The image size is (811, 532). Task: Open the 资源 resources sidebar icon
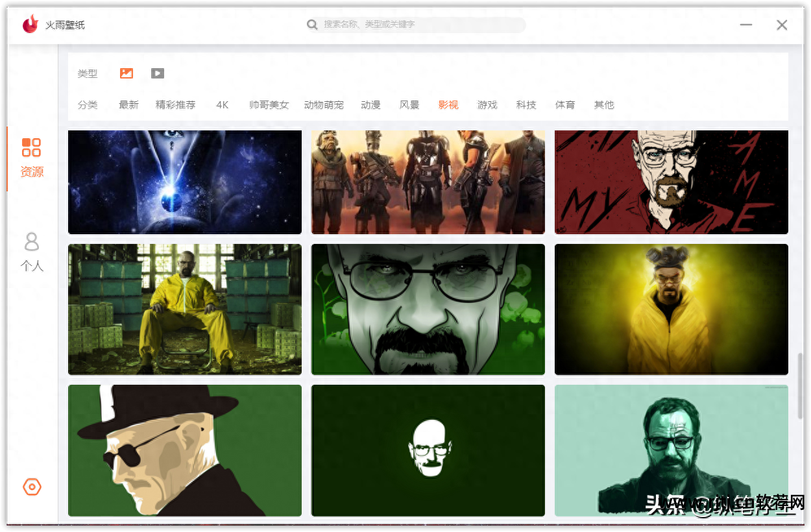click(32, 158)
